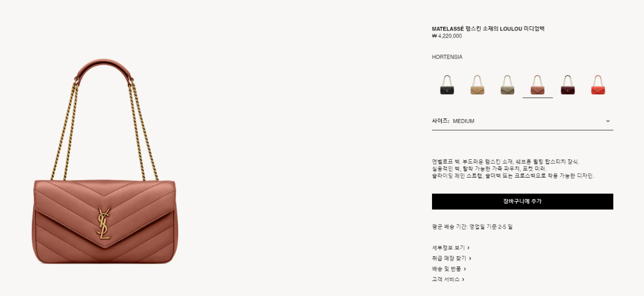Pick the olive khaki bag color thumbnail
The width and height of the screenshot is (644, 296).
click(x=507, y=85)
